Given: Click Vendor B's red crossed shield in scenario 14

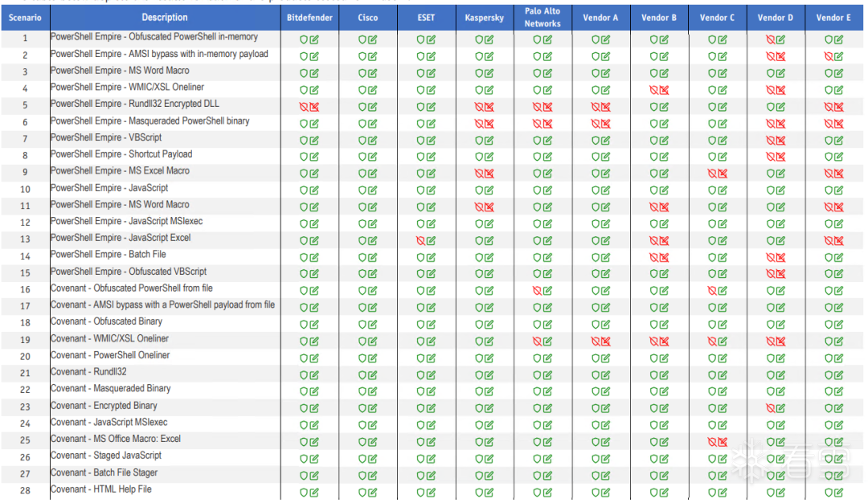Looking at the screenshot, I should tap(653, 257).
